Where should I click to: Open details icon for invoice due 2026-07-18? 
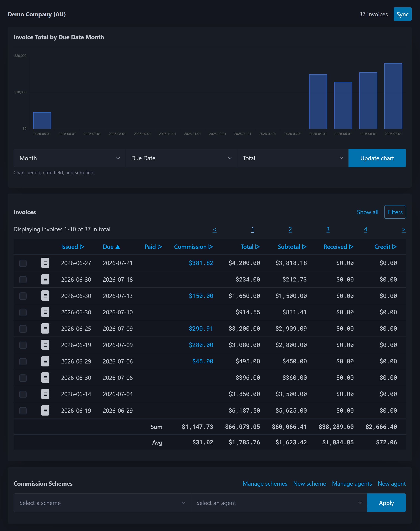click(45, 279)
